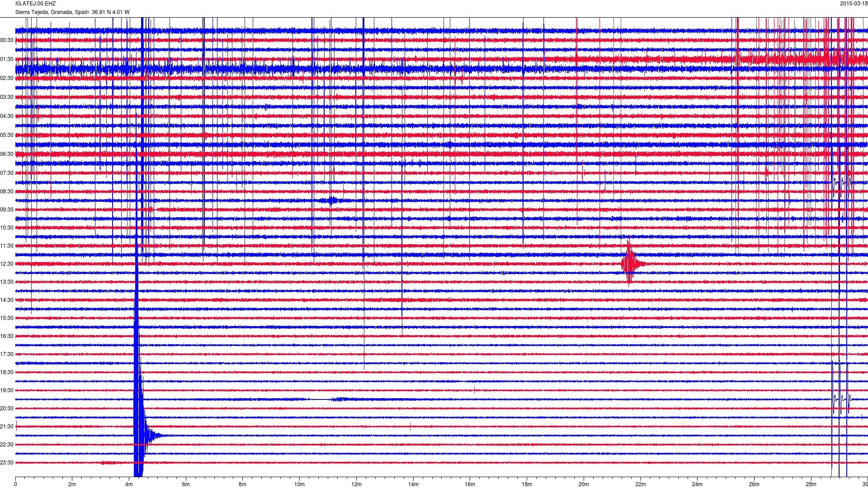Click the 28m axis tick label
The height and width of the screenshot is (488, 868).
point(811,484)
